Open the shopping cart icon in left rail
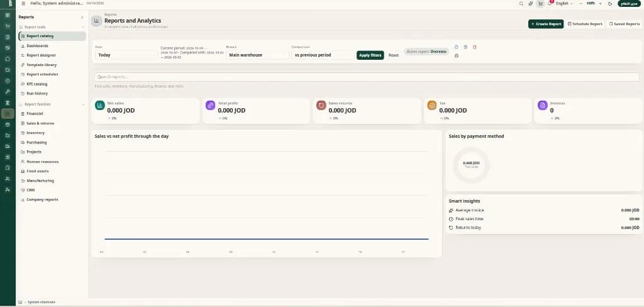 click(8, 26)
